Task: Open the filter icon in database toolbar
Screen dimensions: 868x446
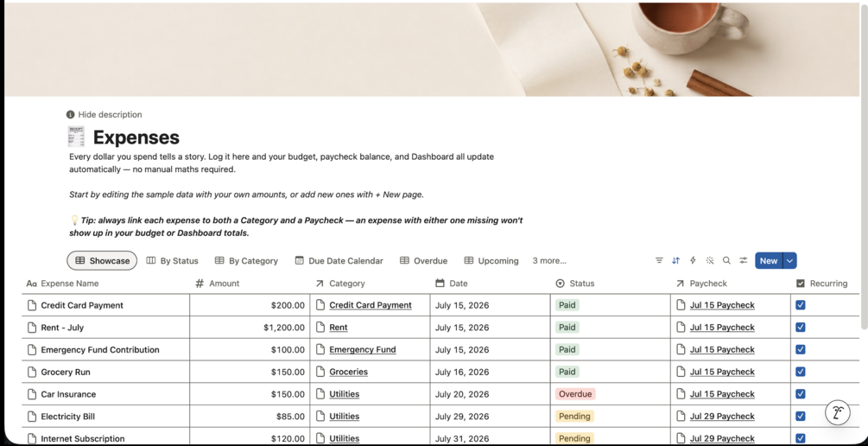Action: click(659, 260)
